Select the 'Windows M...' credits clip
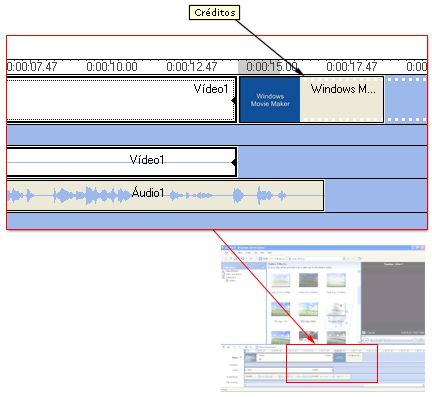 point(342,100)
